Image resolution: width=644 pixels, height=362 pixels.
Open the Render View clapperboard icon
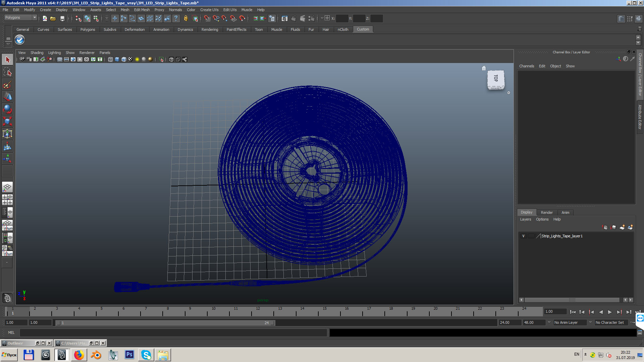(x=284, y=18)
